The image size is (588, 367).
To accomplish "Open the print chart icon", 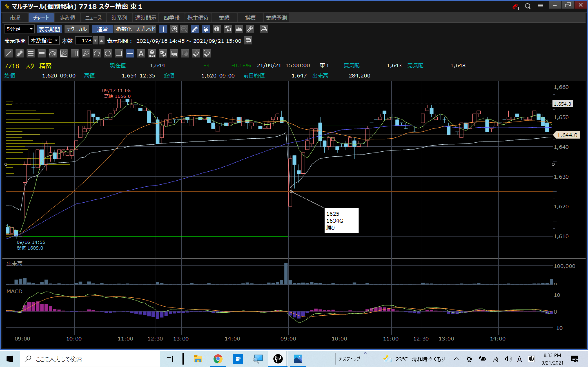I will pos(264,29).
